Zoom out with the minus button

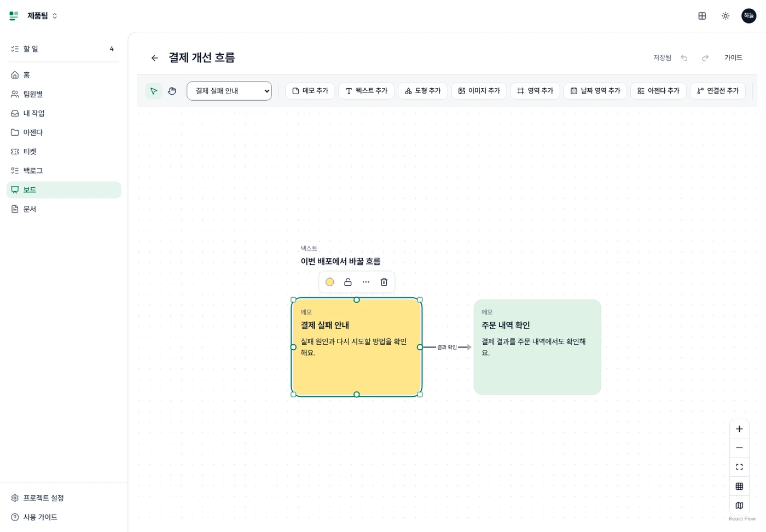click(739, 448)
